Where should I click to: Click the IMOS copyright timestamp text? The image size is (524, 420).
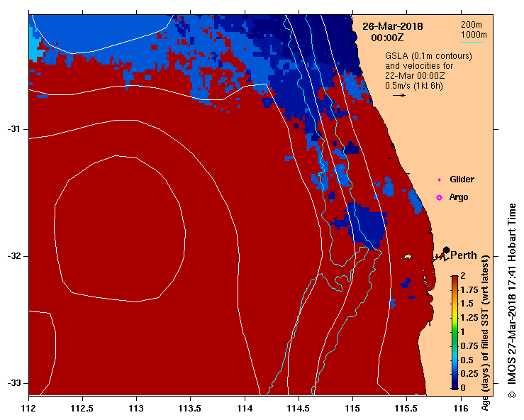pyautogui.click(x=512, y=301)
